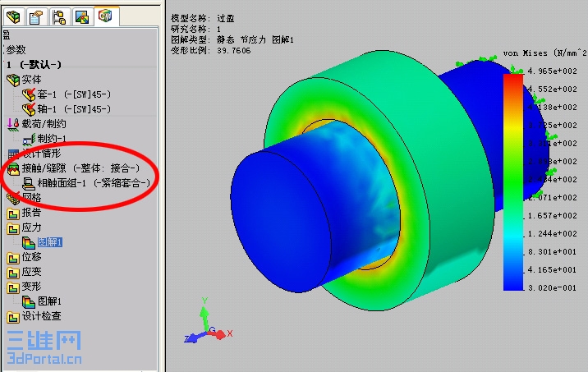Click the 研究名称: 1 study name text
Screen dimensions: 588x372
195,29
